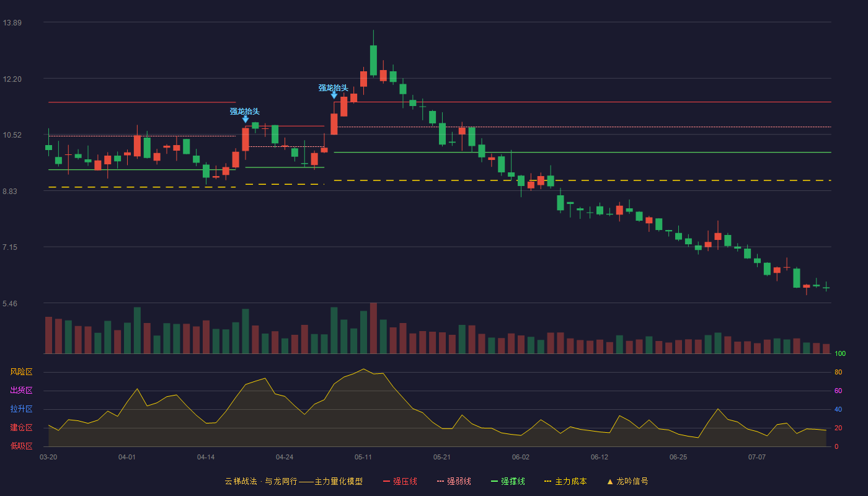The width and height of the screenshot is (868, 496).
Task: Toggle the 强压线 legend entry
Action: (400, 481)
